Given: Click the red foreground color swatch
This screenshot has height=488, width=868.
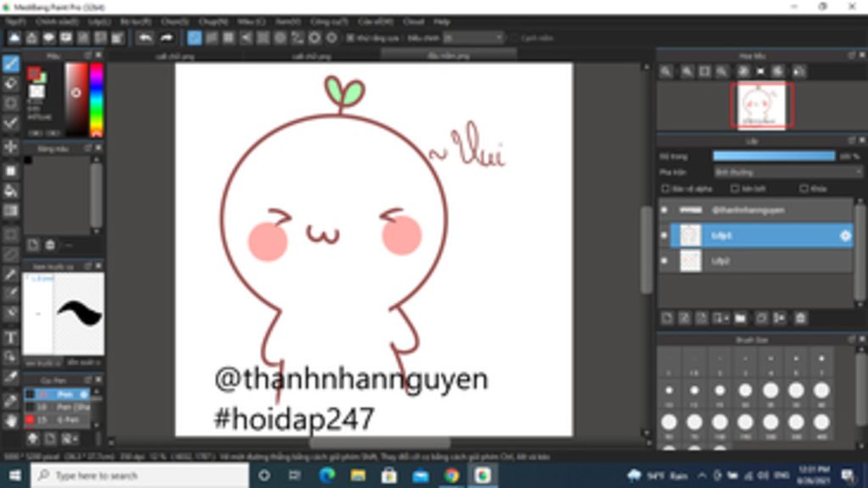Looking at the screenshot, I should 34,73.
